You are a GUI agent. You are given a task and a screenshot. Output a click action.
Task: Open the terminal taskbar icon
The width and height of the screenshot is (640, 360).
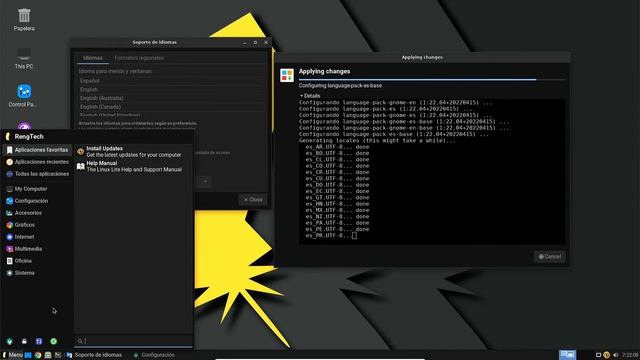pyautogui.click(x=58, y=355)
